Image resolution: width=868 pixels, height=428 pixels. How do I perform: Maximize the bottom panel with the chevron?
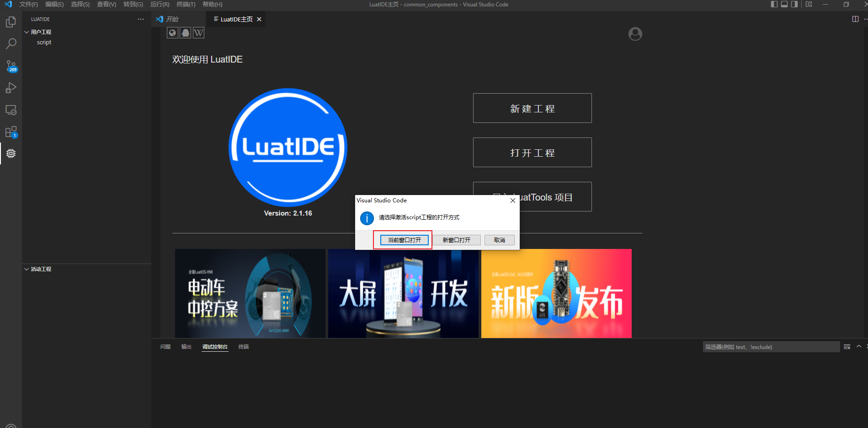pyautogui.click(x=859, y=347)
